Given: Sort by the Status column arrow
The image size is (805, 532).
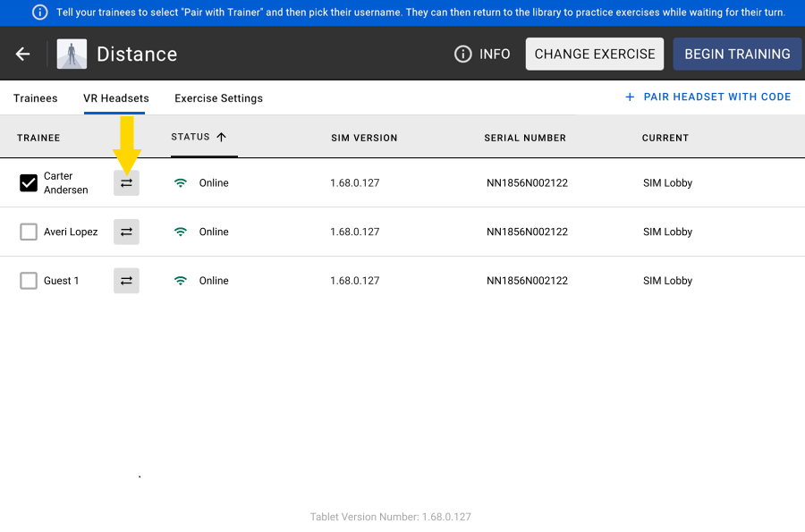Looking at the screenshot, I should click(x=221, y=137).
